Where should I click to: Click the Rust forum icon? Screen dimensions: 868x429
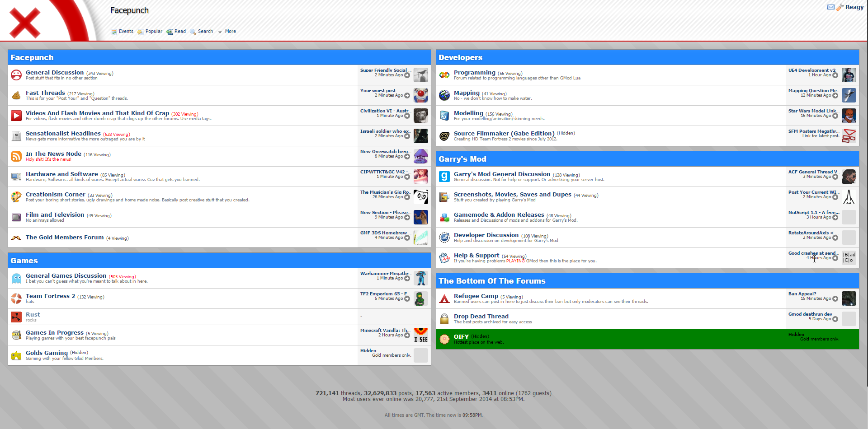[x=16, y=317]
